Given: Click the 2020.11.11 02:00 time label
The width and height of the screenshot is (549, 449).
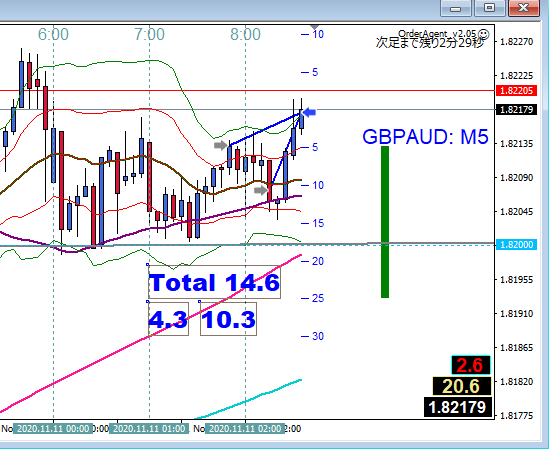Looking at the screenshot, I should point(245,429).
